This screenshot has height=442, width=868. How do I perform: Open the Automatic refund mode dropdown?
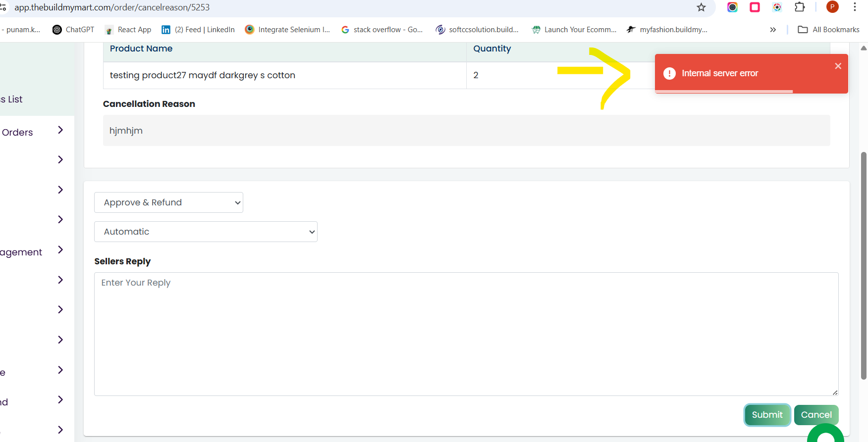206,232
